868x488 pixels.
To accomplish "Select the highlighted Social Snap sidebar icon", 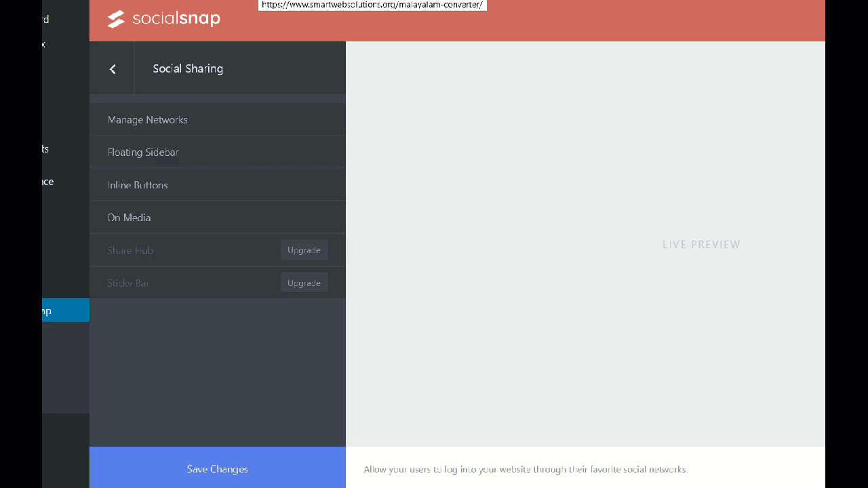I will pyautogui.click(x=66, y=310).
